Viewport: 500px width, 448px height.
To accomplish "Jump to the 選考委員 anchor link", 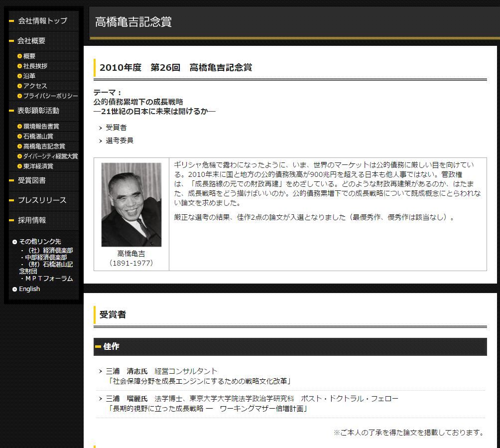I will pos(120,141).
